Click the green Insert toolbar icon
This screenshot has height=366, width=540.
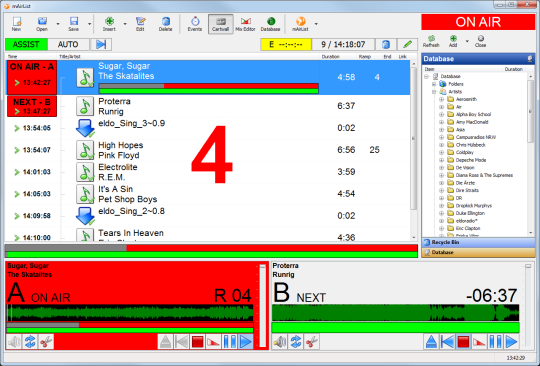point(109,24)
